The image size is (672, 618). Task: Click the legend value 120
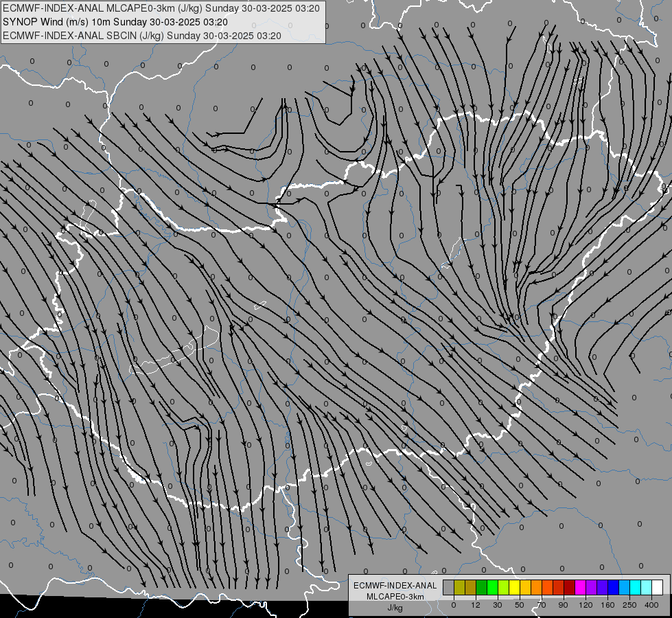pos(586,605)
